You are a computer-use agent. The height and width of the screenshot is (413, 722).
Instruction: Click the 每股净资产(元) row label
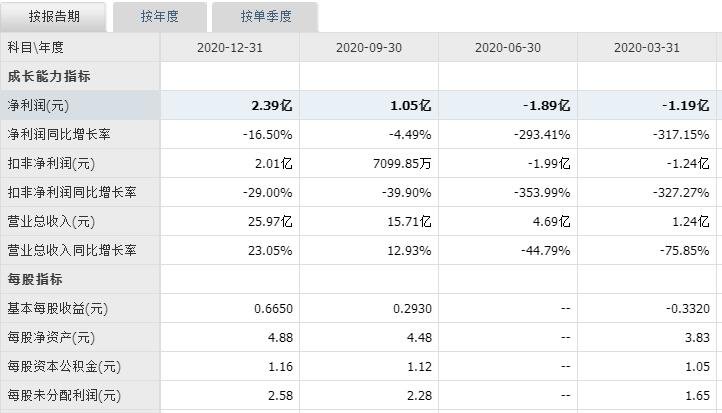click(51, 338)
